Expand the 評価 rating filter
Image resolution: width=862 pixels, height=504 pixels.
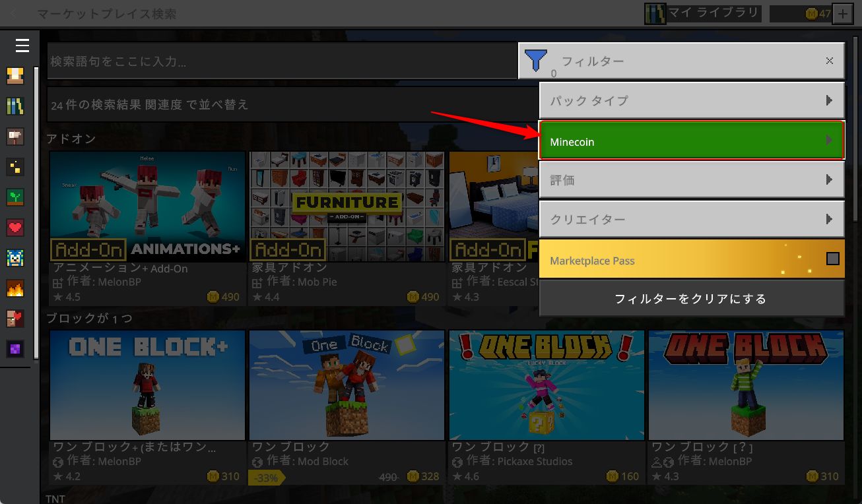[x=692, y=179]
